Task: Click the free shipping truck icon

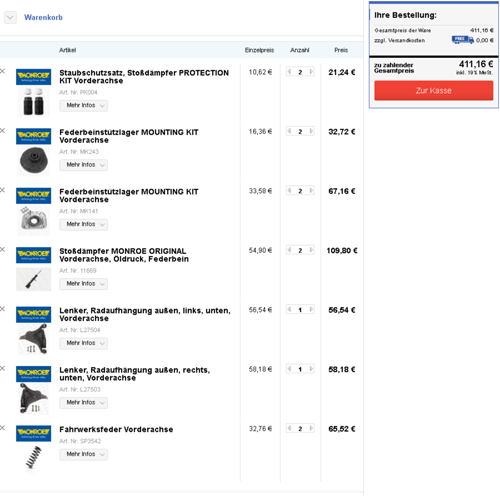Action: [x=463, y=40]
